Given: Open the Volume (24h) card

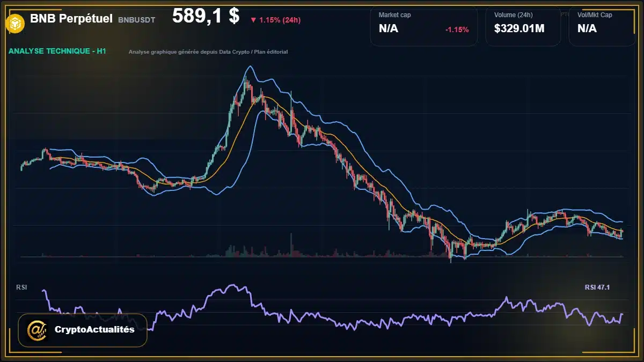Looking at the screenshot, I should 523,26.
